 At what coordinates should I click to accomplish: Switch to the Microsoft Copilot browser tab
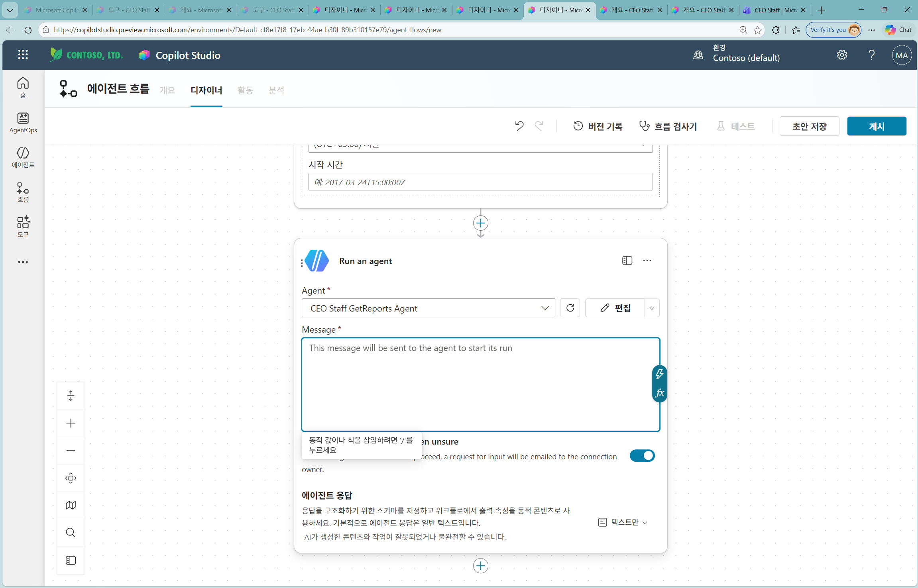(56, 10)
